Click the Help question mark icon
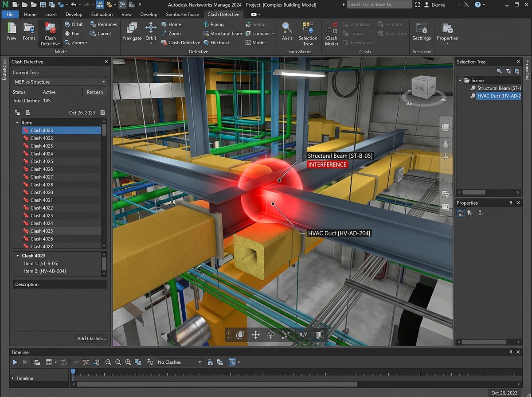 (477, 4)
